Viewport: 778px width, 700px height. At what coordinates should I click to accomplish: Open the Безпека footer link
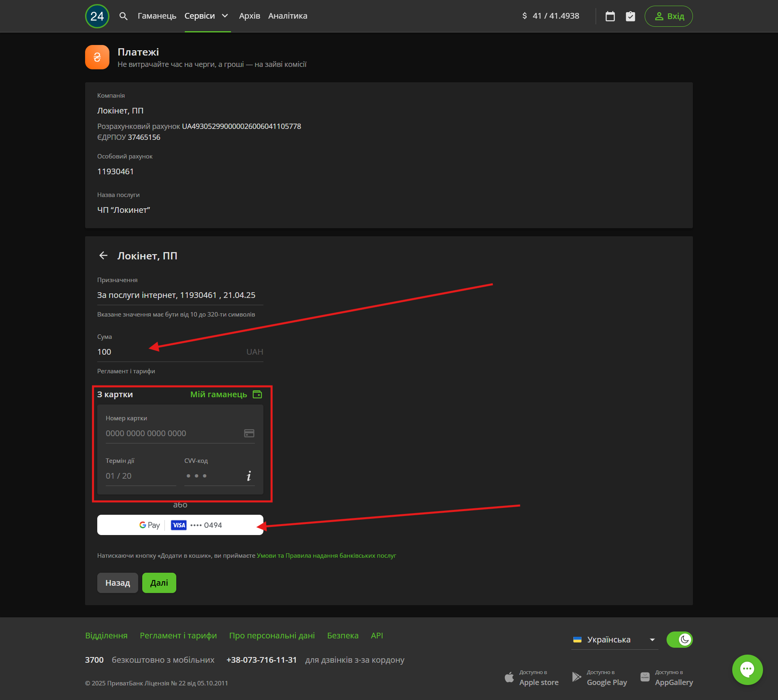tap(343, 636)
